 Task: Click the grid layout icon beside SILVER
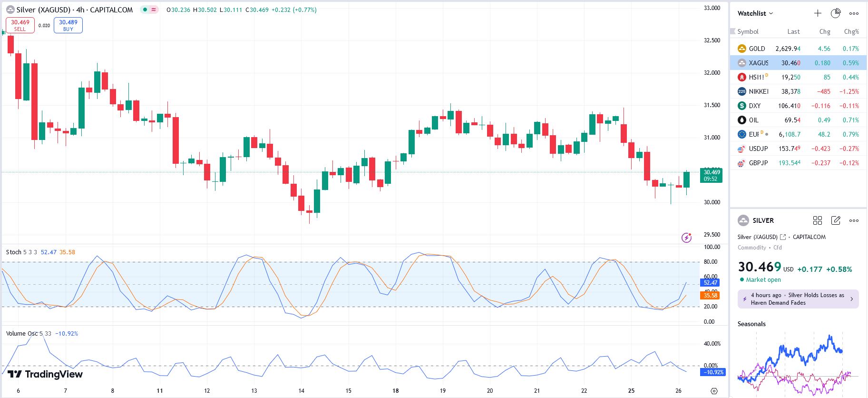[818, 220]
